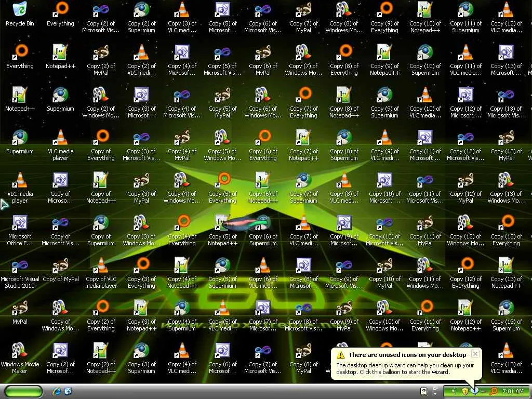Select Copy (11) of MyPal icon
The width and height of the screenshot is (532, 399).
click(425, 230)
